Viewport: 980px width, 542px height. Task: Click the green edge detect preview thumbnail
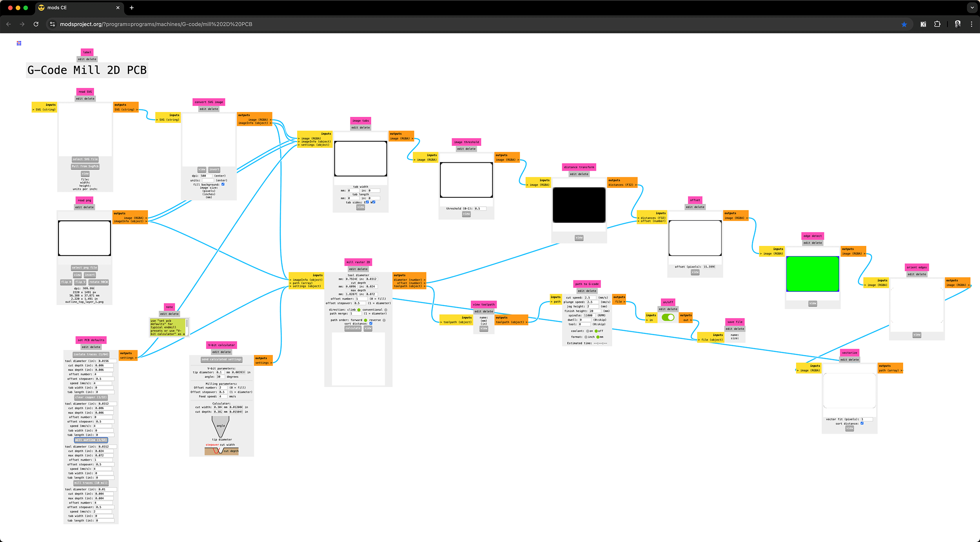coord(813,274)
